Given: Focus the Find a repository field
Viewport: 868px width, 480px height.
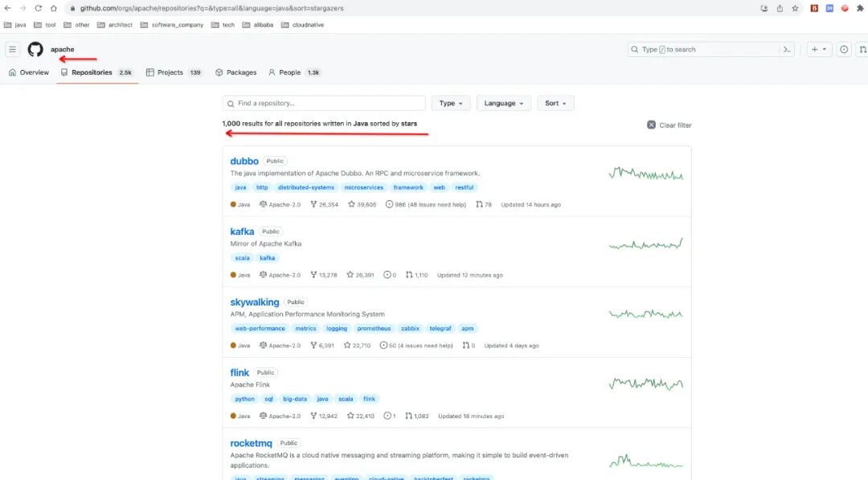Looking at the screenshot, I should [324, 103].
